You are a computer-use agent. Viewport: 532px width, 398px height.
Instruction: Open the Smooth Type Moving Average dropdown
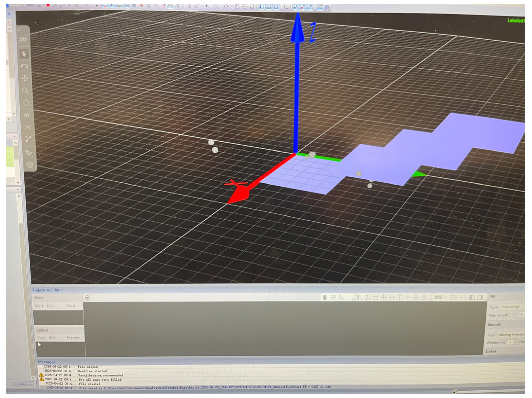coord(511,334)
